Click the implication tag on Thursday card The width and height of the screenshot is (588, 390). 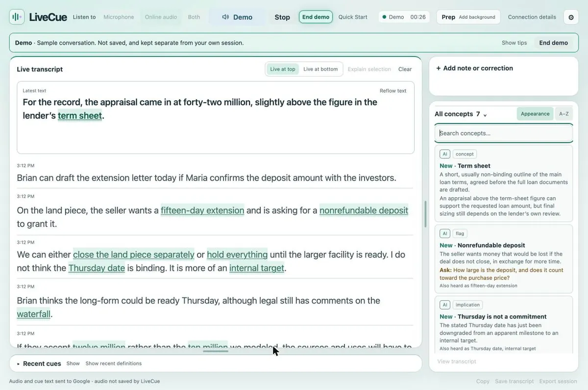[x=468, y=305]
